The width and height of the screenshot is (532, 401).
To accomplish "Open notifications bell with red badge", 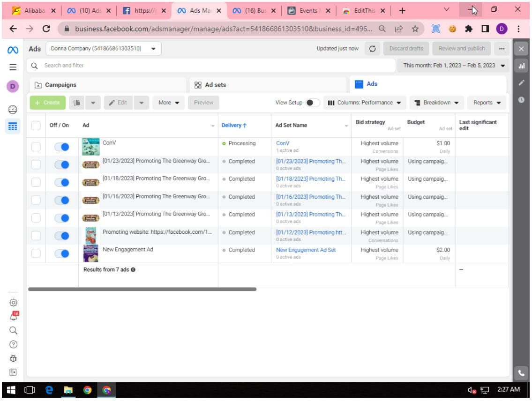I will pyautogui.click(x=14, y=316).
